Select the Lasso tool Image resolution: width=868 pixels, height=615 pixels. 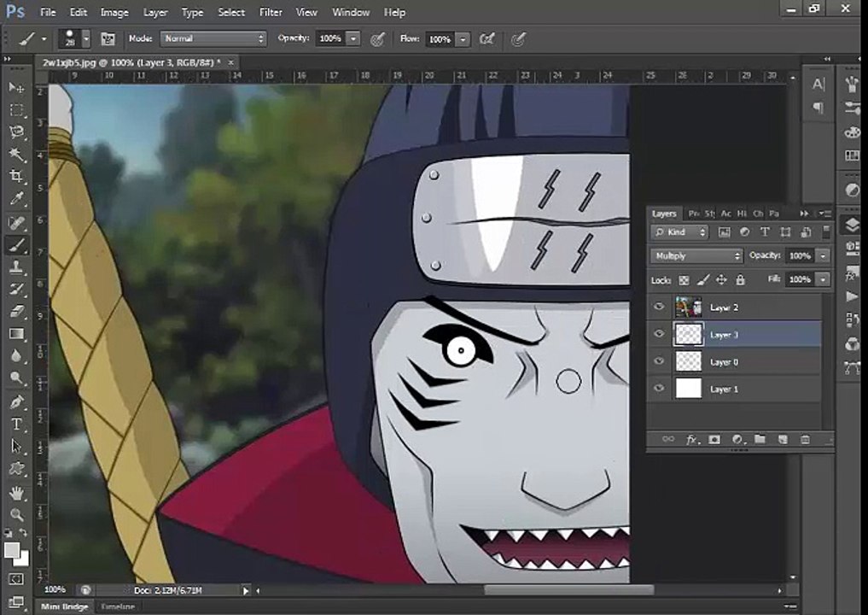click(16, 132)
